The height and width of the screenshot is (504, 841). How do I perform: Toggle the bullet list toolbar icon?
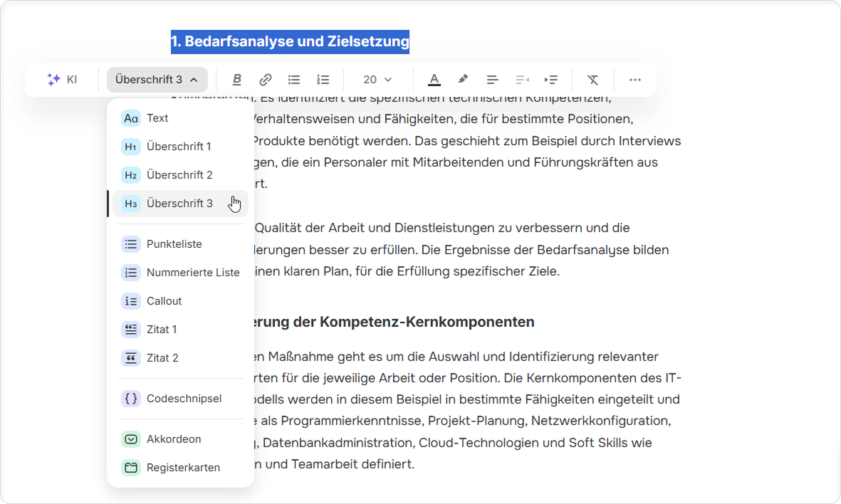(294, 80)
